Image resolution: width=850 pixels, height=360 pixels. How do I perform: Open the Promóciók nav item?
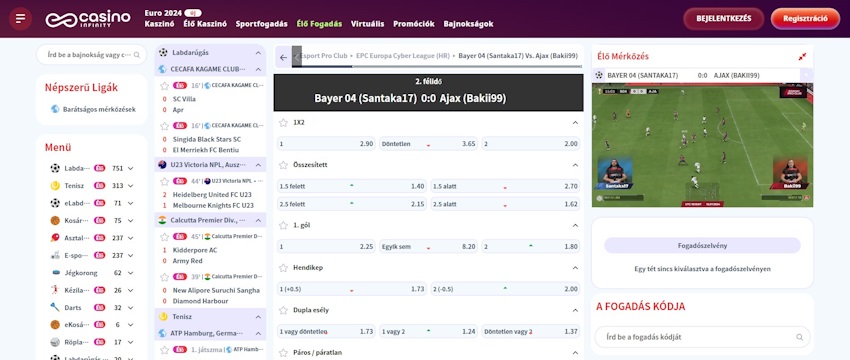[x=414, y=24]
